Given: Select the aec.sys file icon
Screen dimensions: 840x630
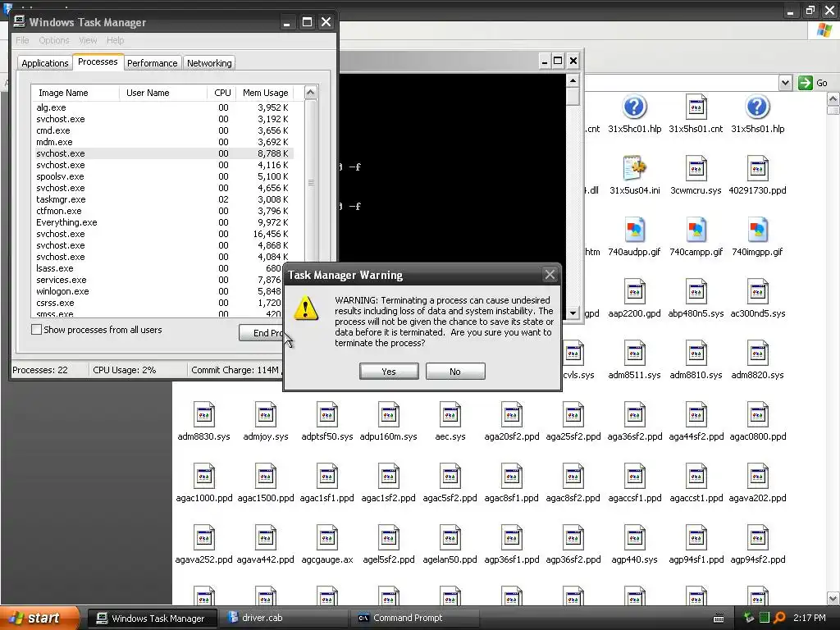Looking at the screenshot, I should point(450,414).
